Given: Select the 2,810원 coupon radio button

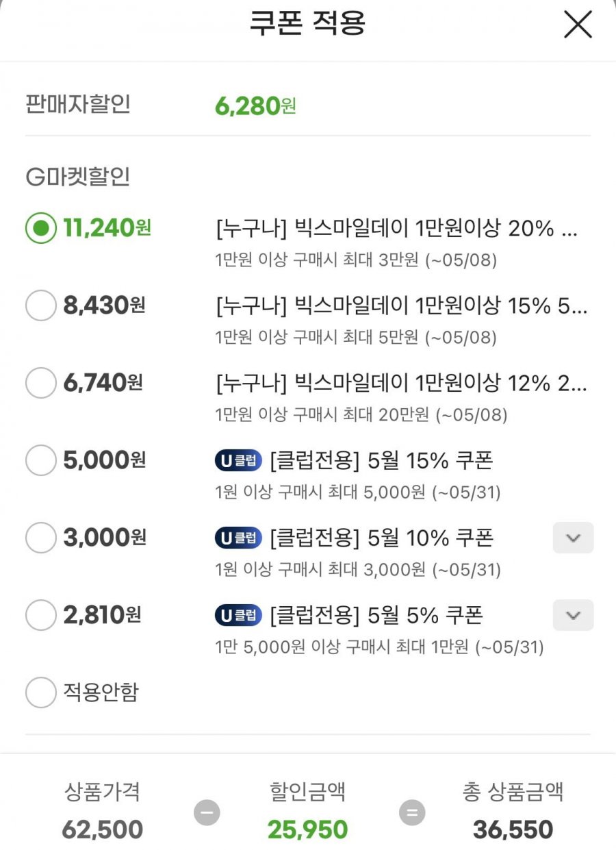Looking at the screenshot, I should click(40, 615).
